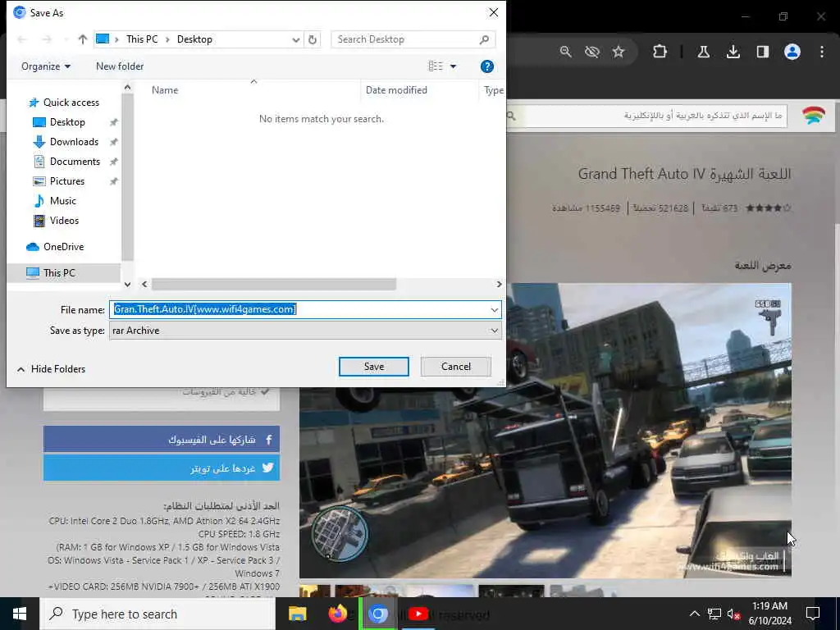
Task: Bookmark this page with star icon
Action: [x=619, y=52]
